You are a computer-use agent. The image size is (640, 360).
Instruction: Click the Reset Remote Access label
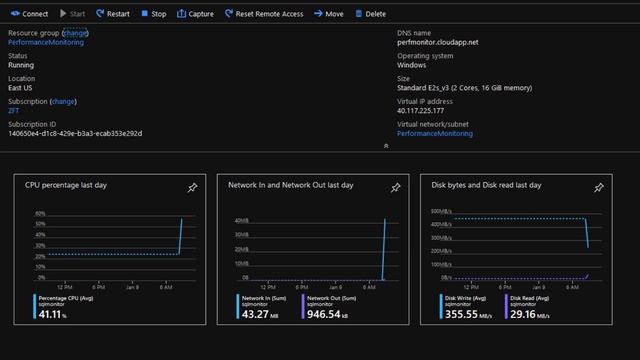pyautogui.click(x=269, y=14)
